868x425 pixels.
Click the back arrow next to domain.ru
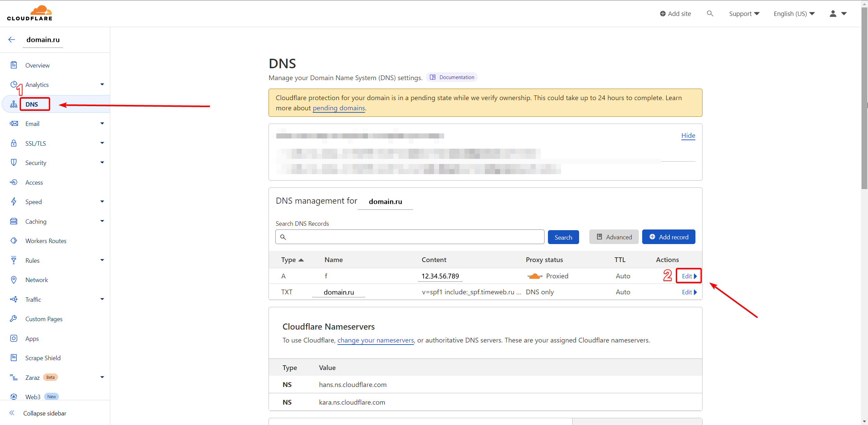(x=12, y=40)
